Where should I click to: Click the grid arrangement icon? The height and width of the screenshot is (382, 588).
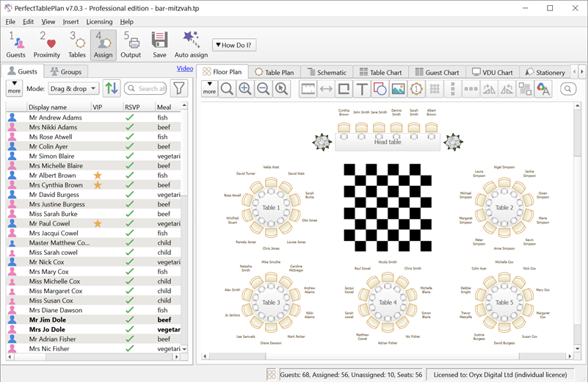435,89
